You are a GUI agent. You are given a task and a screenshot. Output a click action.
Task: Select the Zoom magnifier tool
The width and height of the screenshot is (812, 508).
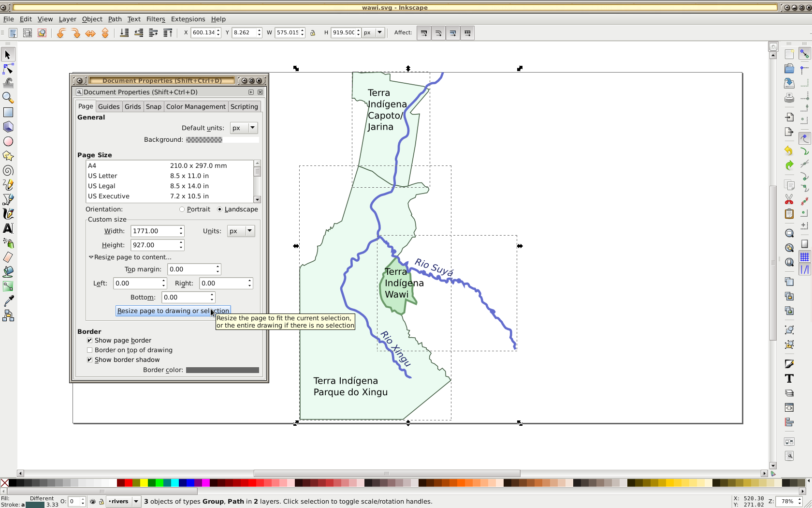8,98
